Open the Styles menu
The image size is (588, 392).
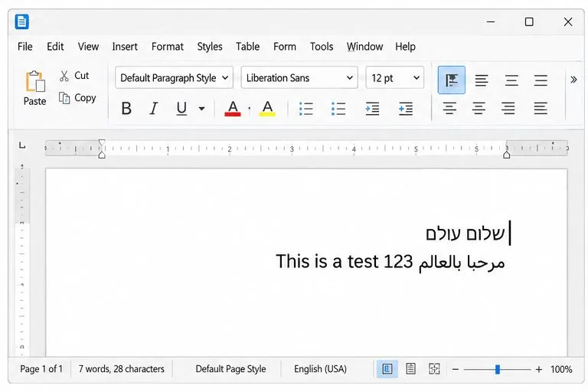click(210, 47)
